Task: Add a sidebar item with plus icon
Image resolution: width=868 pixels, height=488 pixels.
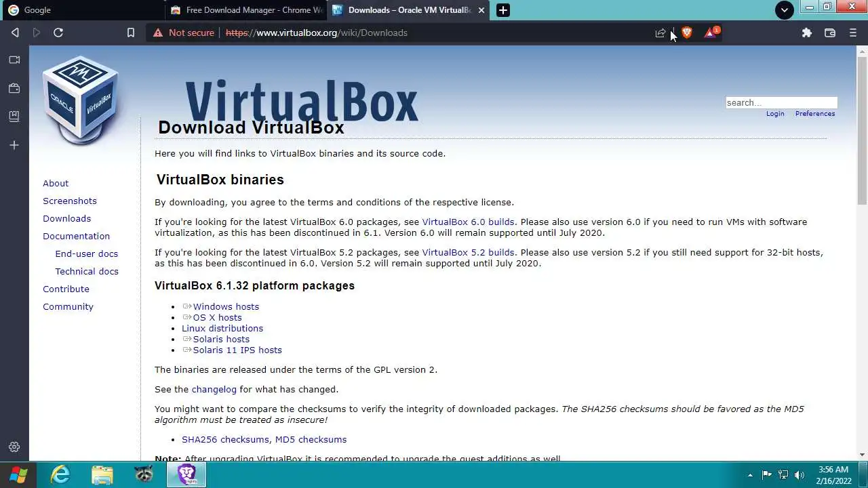Action: tap(14, 145)
